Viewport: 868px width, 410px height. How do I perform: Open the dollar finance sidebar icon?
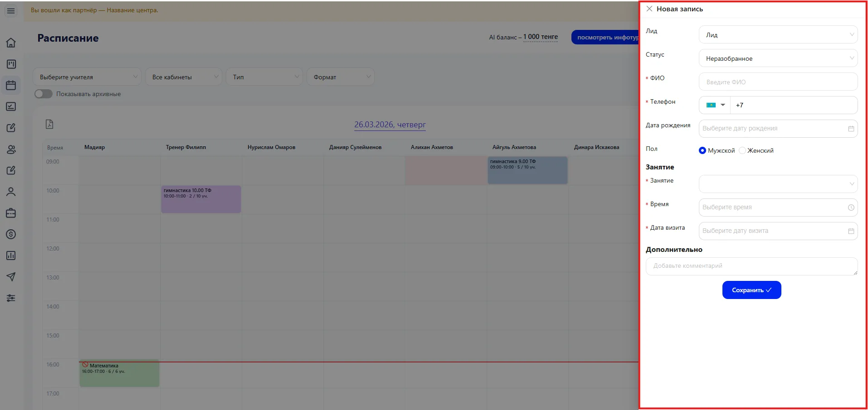point(11,234)
